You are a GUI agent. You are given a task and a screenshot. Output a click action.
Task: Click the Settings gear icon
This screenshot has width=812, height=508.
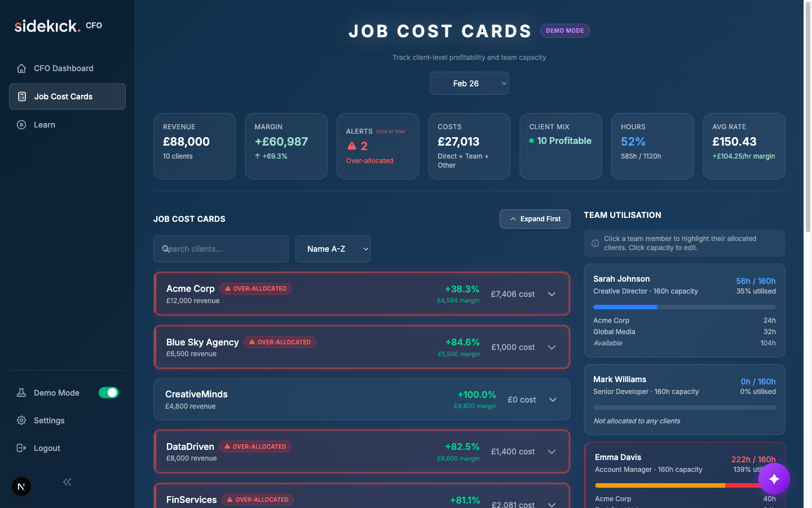coord(21,420)
